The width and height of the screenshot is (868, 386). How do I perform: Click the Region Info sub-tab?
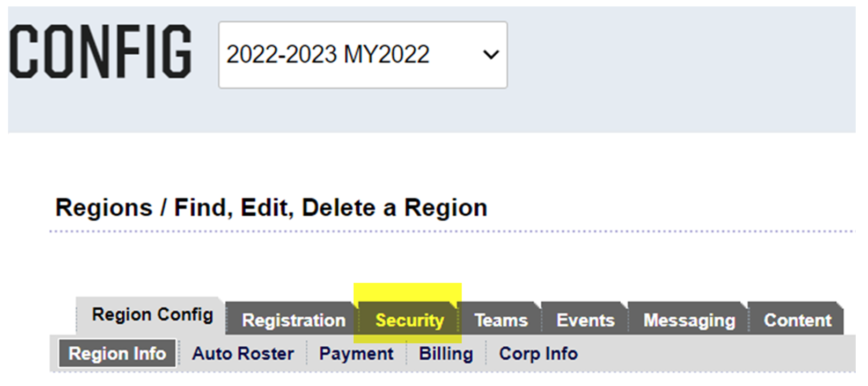click(x=117, y=354)
